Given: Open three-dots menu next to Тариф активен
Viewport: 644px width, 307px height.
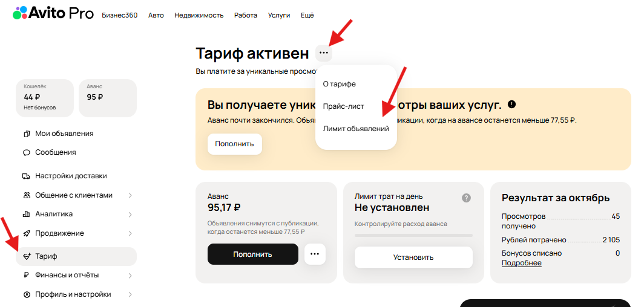Looking at the screenshot, I should click(x=324, y=53).
